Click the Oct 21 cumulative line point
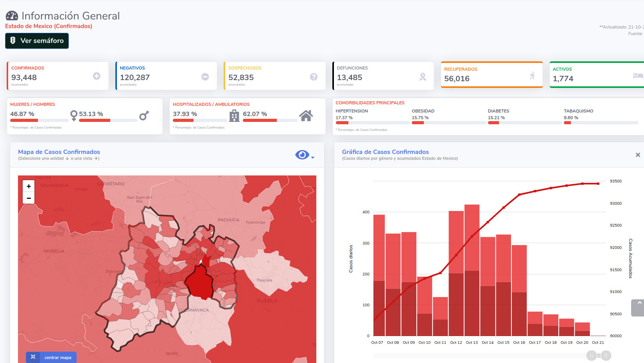Screen dimensions: 644x363 pyautogui.click(x=598, y=184)
